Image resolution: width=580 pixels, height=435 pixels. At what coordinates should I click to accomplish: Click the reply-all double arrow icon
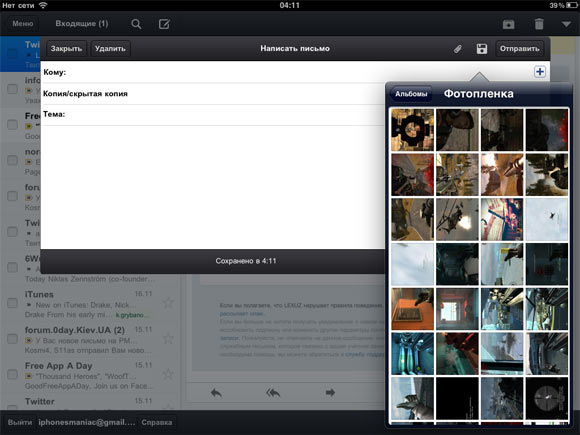[x=273, y=392]
